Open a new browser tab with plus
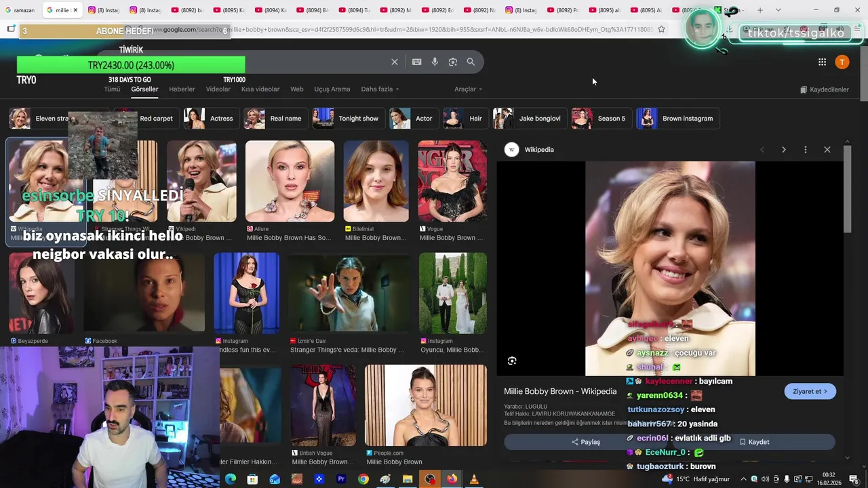Viewport: 868px width, 488px height. click(759, 10)
